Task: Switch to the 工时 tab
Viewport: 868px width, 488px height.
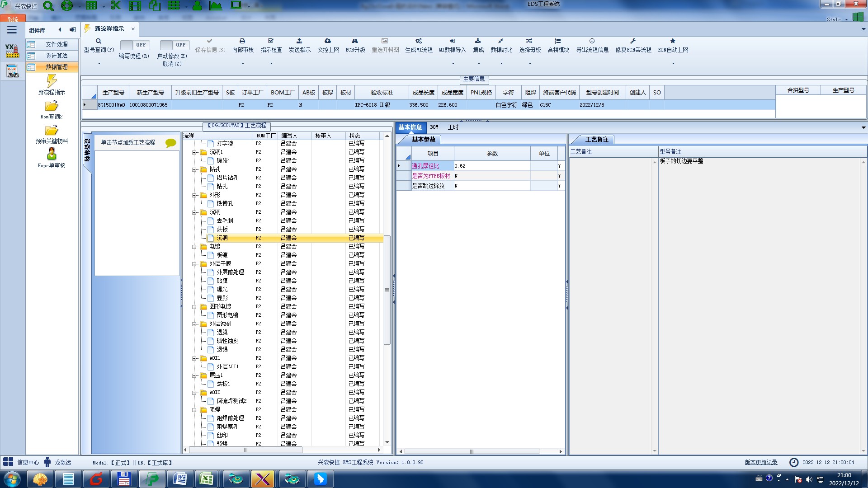Action: click(453, 127)
